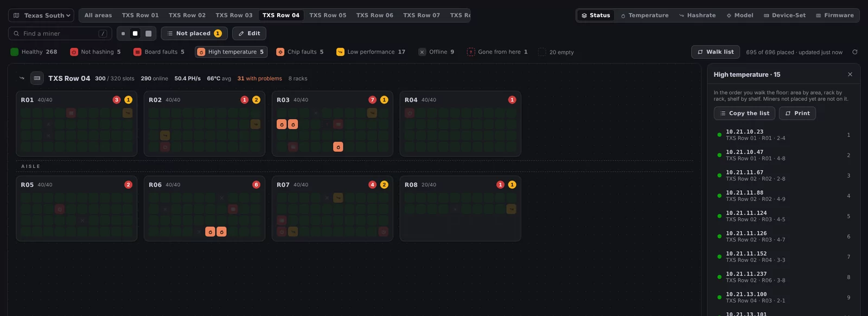Screen dimensions: 868x316
Task: Collapse the TXS Row 04 section
Action: coord(22,78)
